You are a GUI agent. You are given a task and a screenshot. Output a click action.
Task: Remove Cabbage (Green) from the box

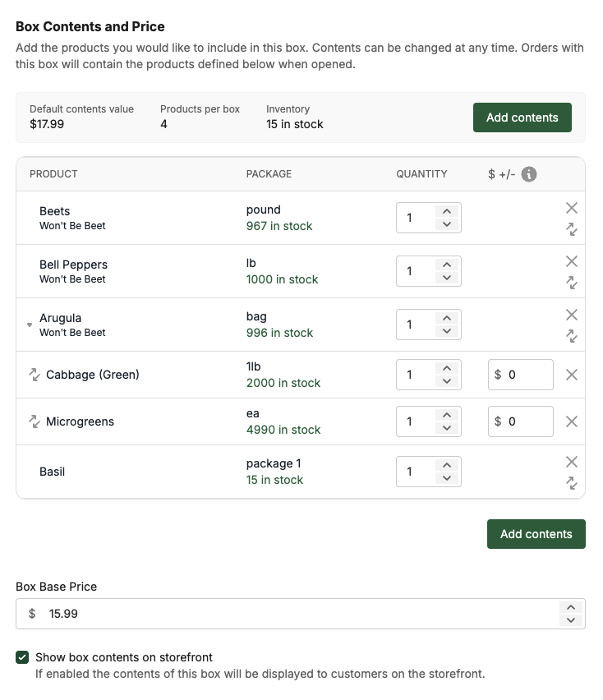(x=572, y=375)
